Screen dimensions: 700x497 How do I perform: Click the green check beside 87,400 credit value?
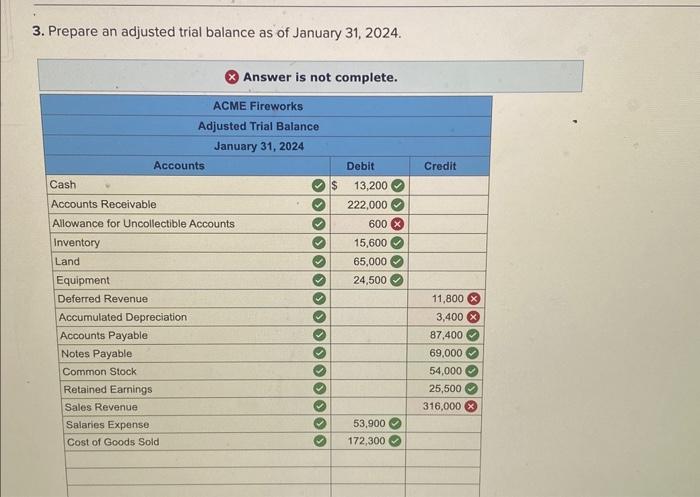point(473,335)
